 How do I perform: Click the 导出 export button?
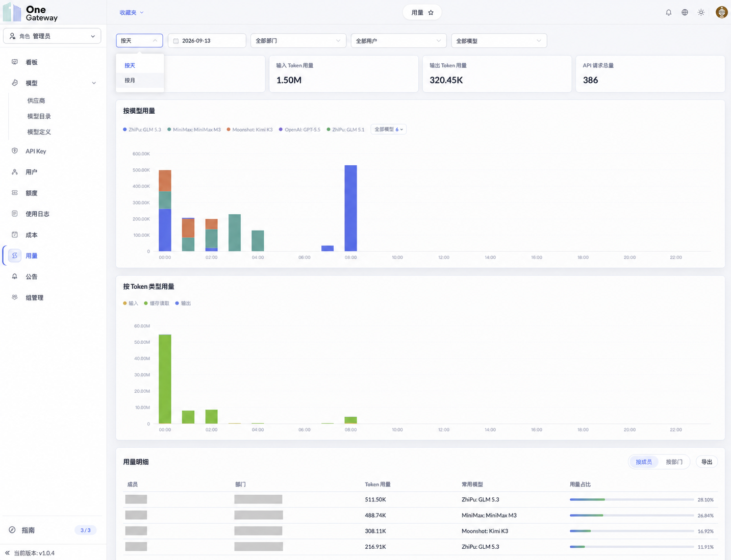pyautogui.click(x=707, y=462)
